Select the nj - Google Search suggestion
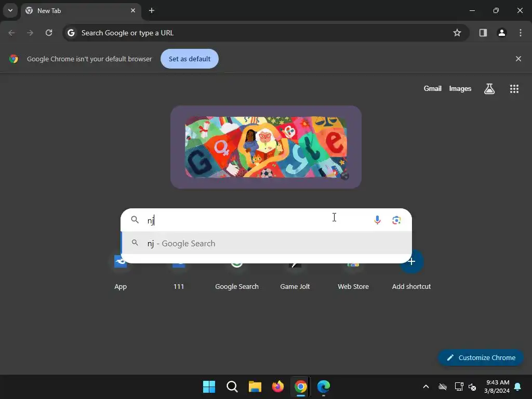This screenshot has width=532, height=399. (267, 243)
